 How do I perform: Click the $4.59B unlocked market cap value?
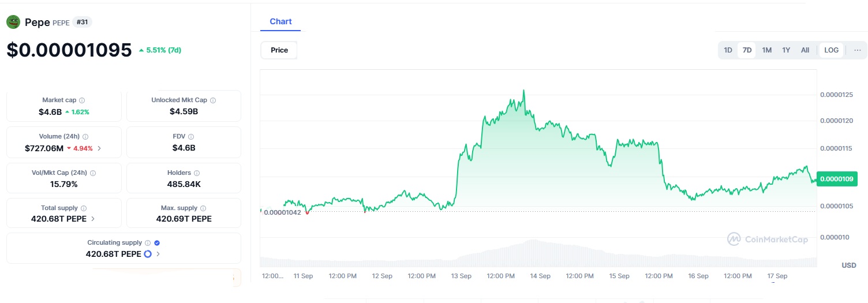[184, 111]
